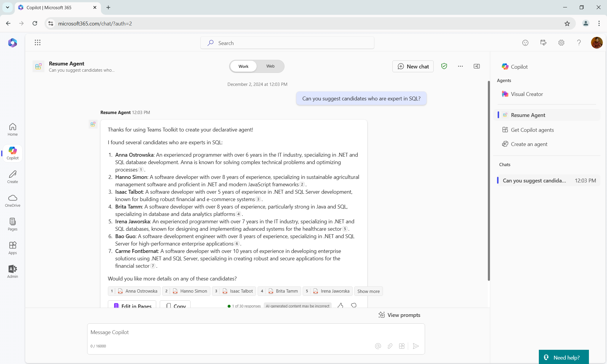The image size is (607, 364).
Task: Open the browser tab search dropdown
Action: click(7, 7)
